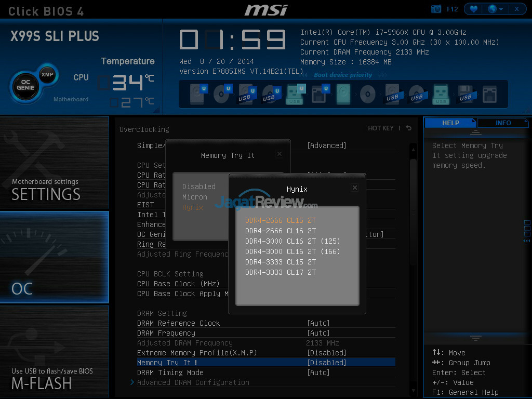Choose DDR4-2666 CL15 2T preset
Image resolution: width=532 pixels, height=399 pixels.
pos(281,220)
